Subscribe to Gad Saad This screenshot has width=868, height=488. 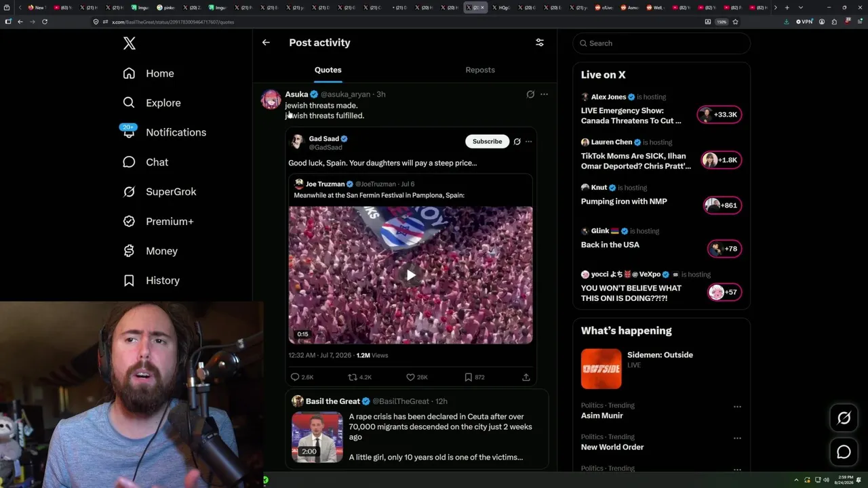click(x=488, y=142)
